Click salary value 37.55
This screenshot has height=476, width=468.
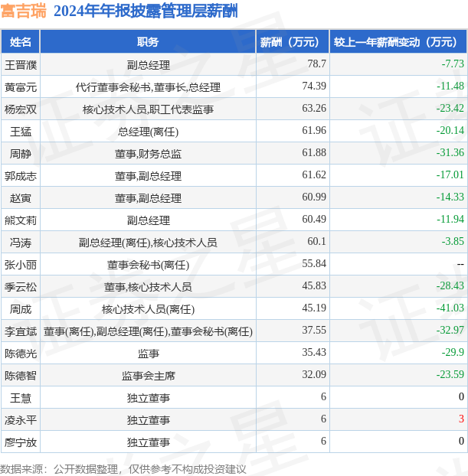pyautogui.click(x=314, y=330)
